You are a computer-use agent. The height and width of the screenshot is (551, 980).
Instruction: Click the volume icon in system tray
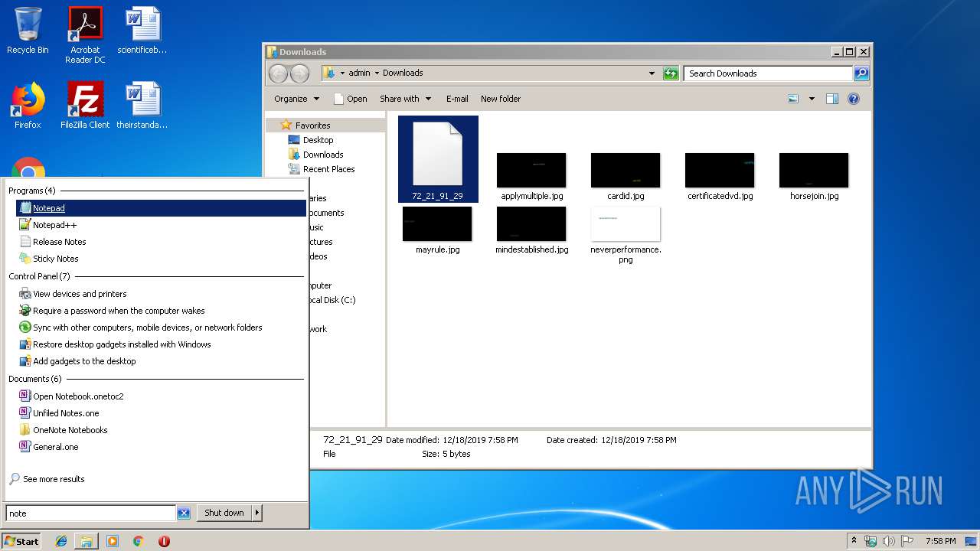point(888,541)
